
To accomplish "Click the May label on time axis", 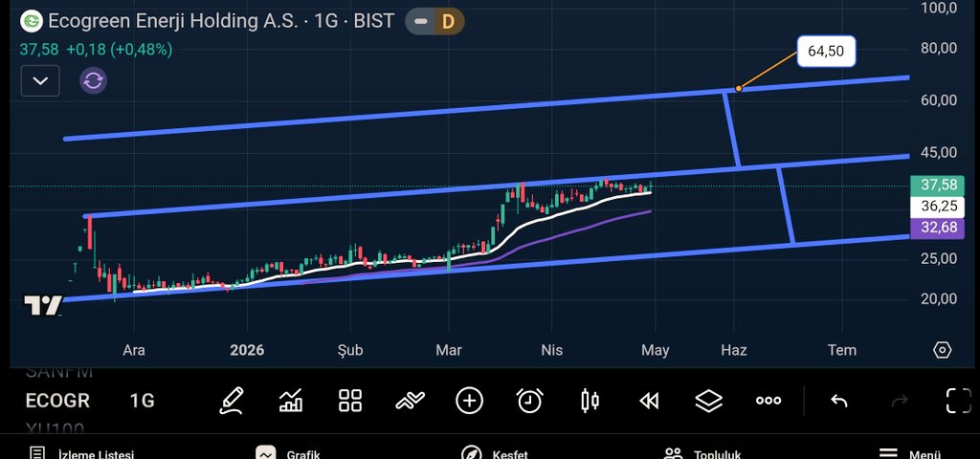I will coord(655,350).
